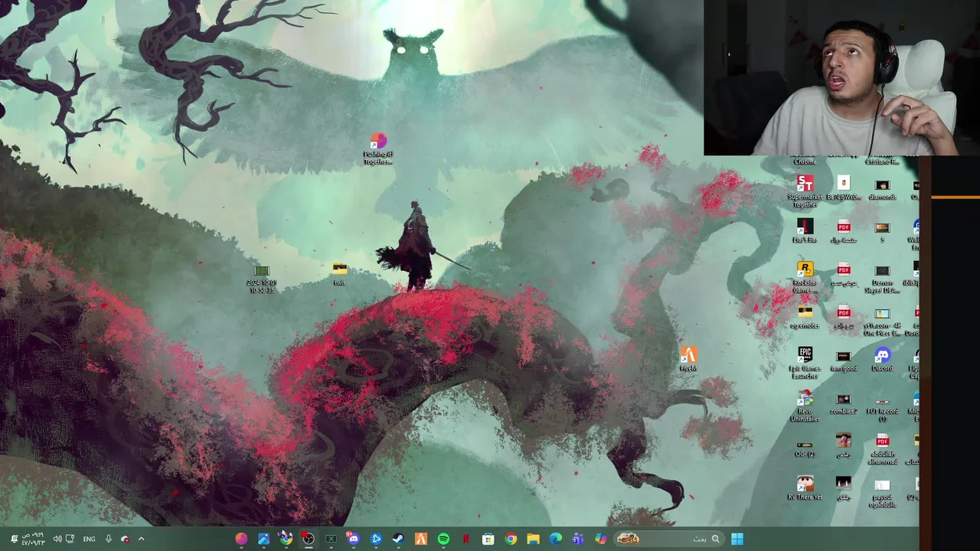The image size is (980, 551).
Task: Open the 2024-10-01 video file on the desktop
Action: coord(262,279)
